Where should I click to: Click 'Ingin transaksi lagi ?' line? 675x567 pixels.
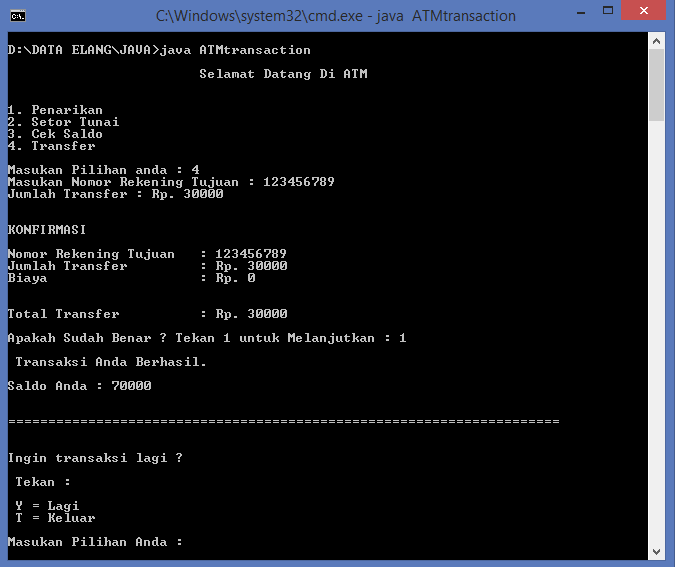[x=95, y=458]
